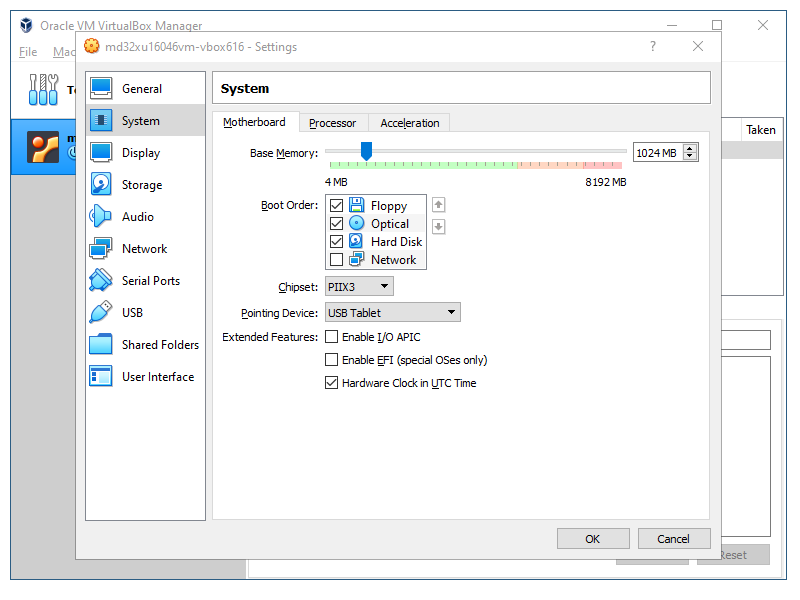This screenshot has width=800, height=600.
Task: Open User Interface settings
Action: coord(157,377)
